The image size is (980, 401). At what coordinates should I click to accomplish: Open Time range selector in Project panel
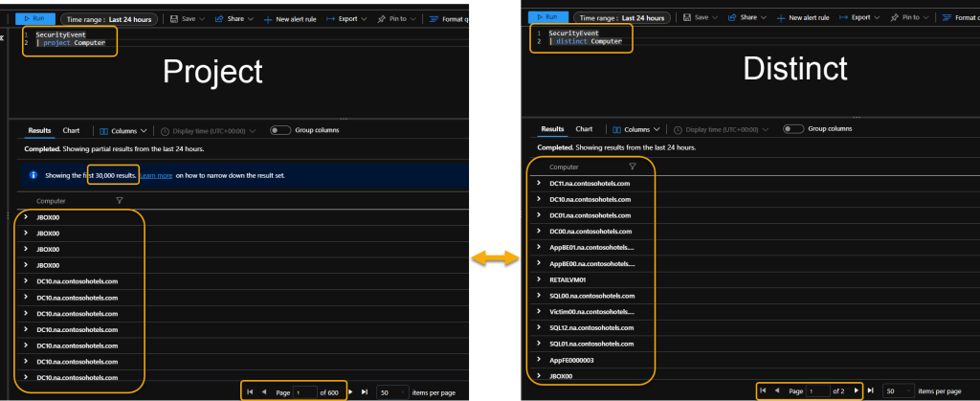109,19
